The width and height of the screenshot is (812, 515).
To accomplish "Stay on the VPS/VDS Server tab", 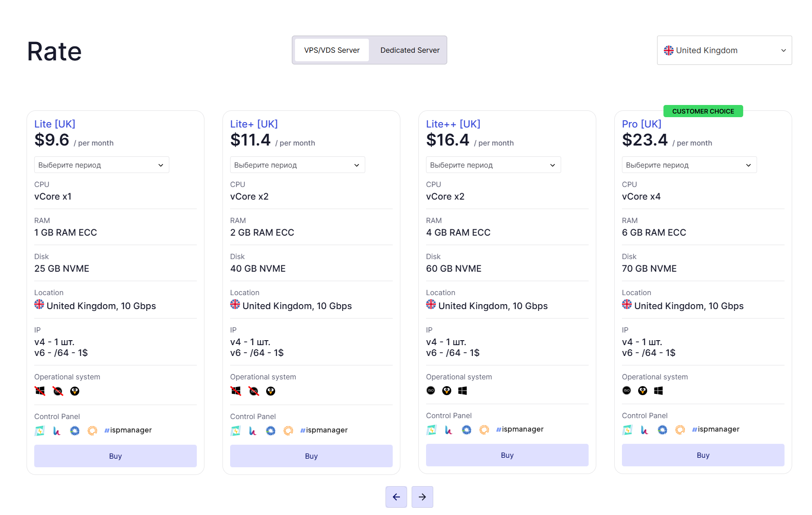I will 332,50.
